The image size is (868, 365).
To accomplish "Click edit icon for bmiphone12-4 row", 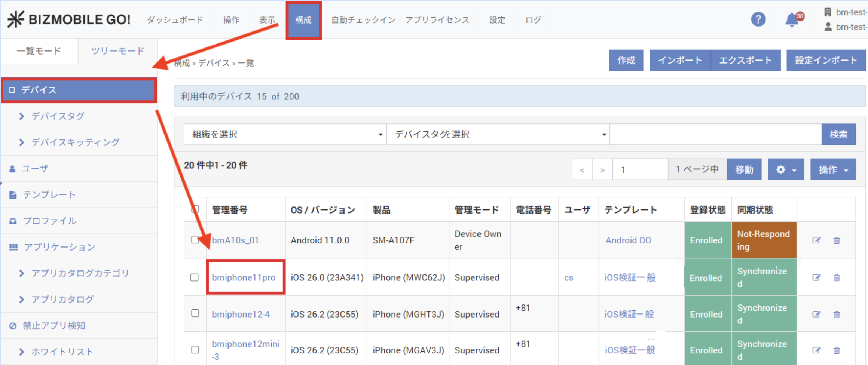I will pos(816,314).
